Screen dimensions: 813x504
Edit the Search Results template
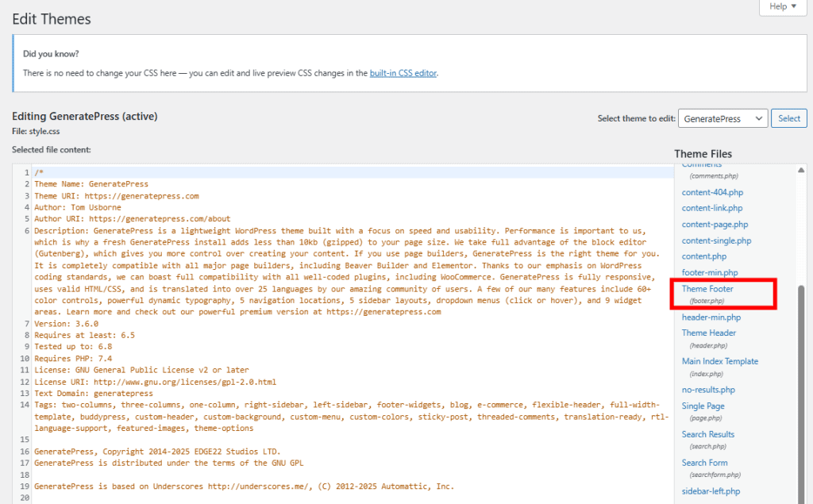coord(707,433)
